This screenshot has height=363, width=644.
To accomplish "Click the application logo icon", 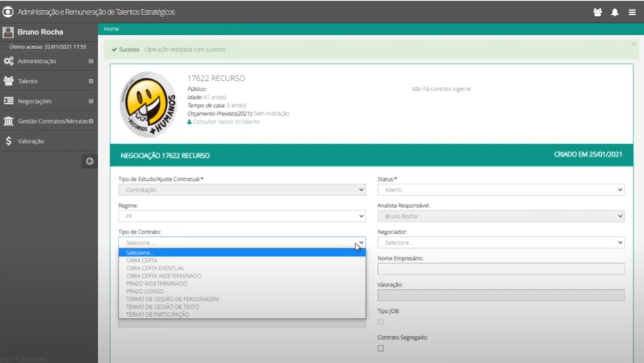I will 8,12.
